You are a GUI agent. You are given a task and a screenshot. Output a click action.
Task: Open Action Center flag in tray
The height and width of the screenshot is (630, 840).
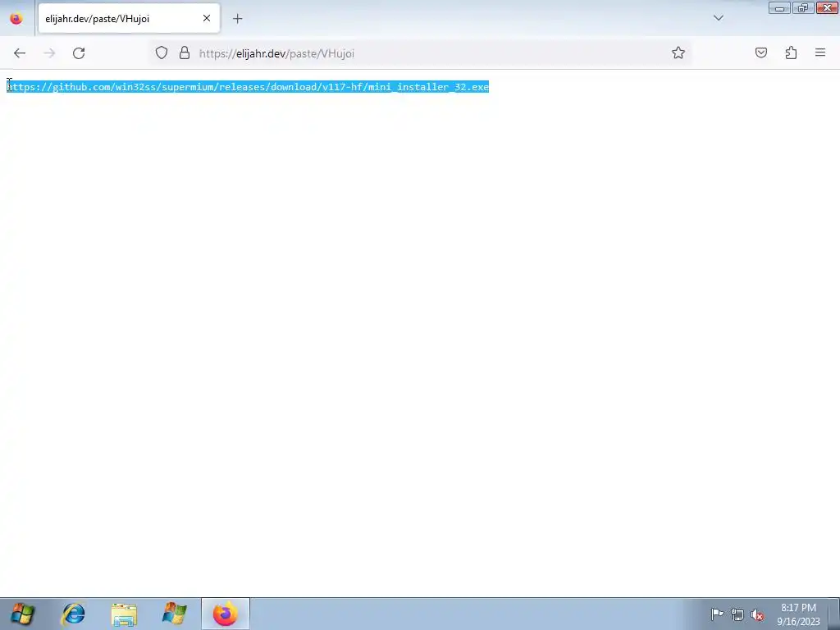[717, 614]
